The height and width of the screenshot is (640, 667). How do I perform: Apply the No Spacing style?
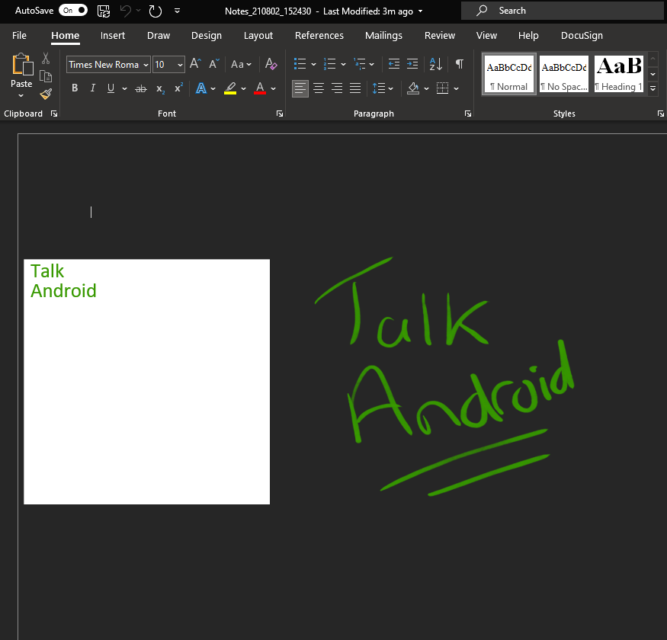564,74
